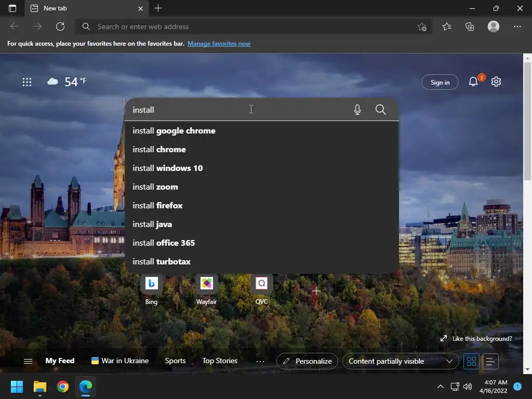The width and height of the screenshot is (532, 399).
Task: Open volume control in system tray
Action: [x=468, y=387]
